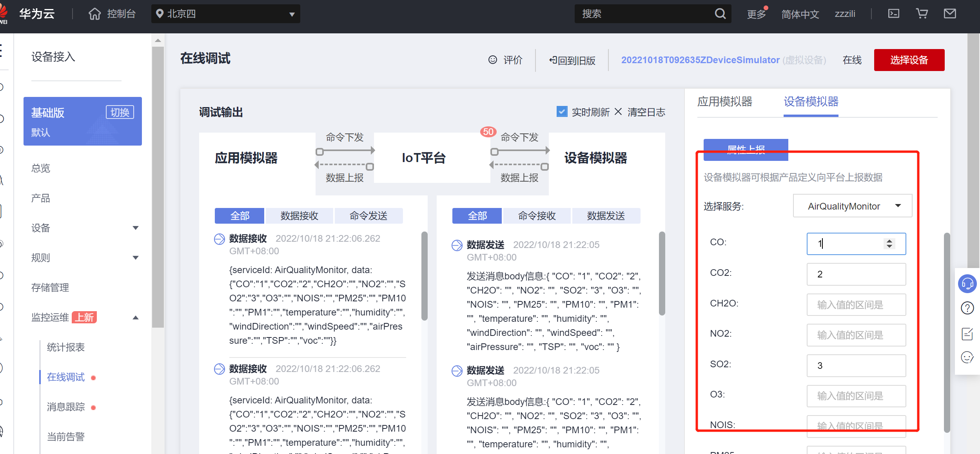Click the smiley satisfaction icon
The image size is (980, 454).
click(x=967, y=357)
